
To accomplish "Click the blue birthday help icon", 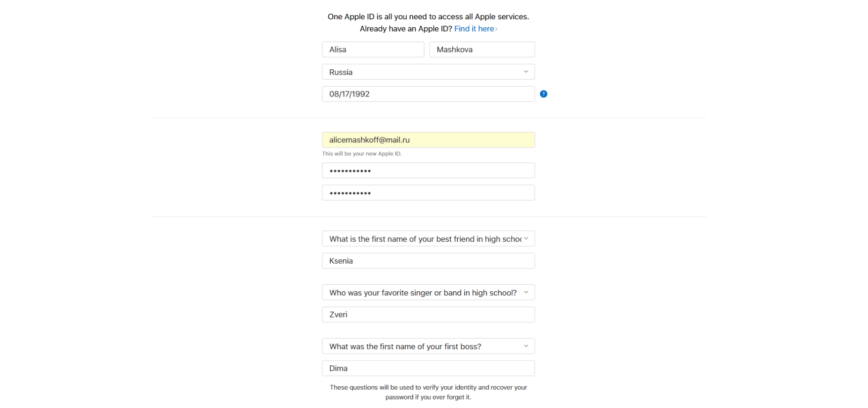I will [543, 94].
